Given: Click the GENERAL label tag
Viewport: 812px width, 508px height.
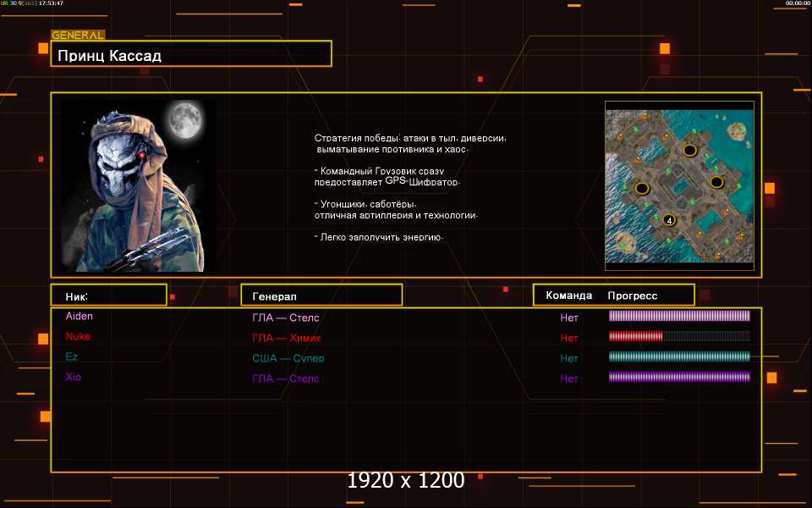Looking at the screenshot, I should pyautogui.click(x=78, y=36).
